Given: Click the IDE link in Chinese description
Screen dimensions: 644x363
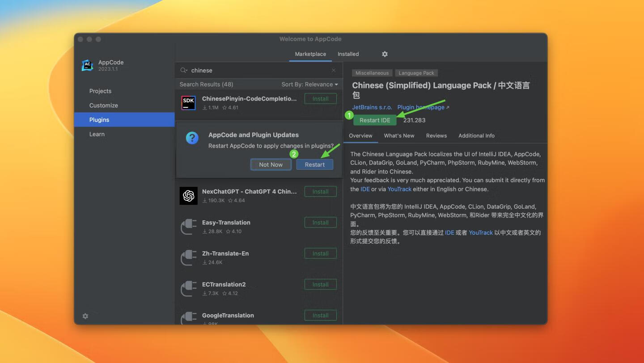Looking at the screenshot, I should (449, 233).
